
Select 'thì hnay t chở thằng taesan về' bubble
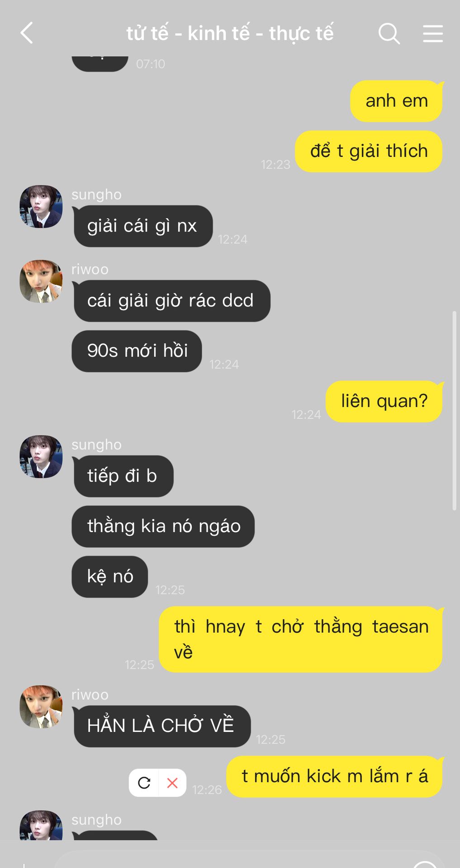tap(301, 639)
